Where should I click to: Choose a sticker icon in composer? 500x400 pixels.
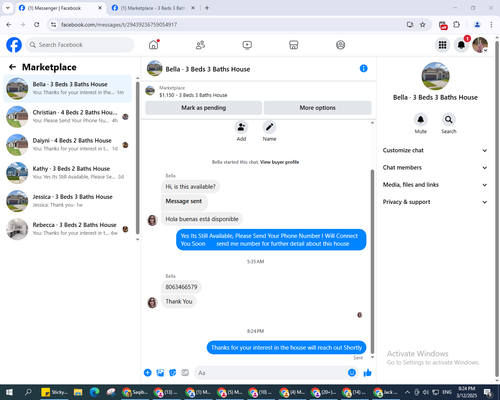click(x=173, y=373)
